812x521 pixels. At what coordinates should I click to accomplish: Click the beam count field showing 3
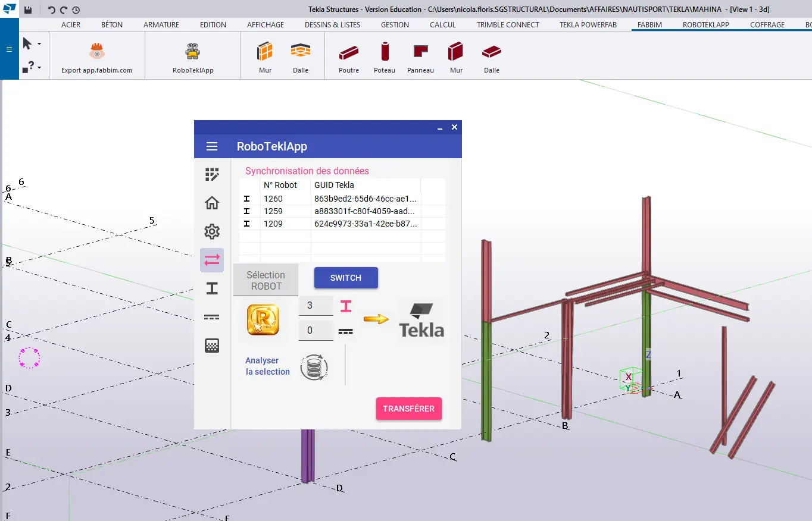point(316,306)
